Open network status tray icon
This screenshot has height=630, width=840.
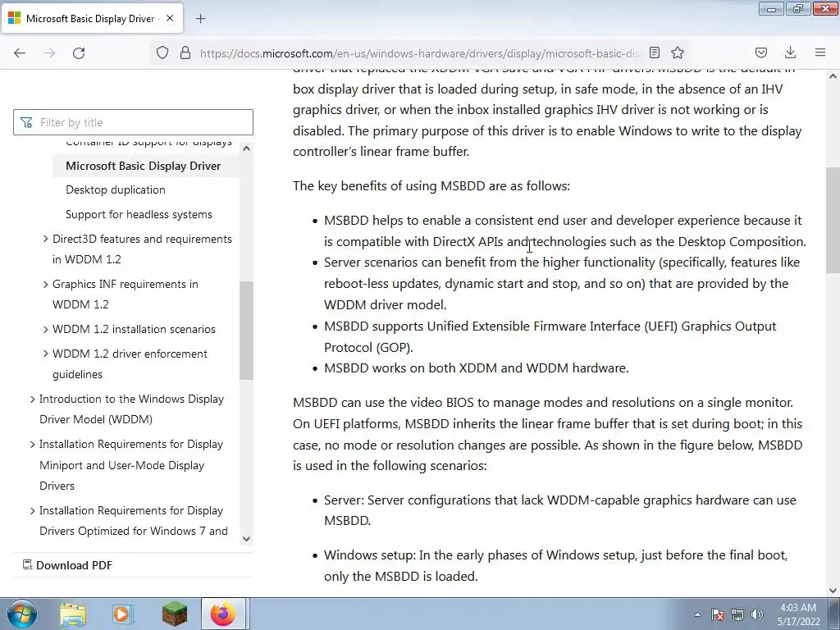tap(737, 614)
